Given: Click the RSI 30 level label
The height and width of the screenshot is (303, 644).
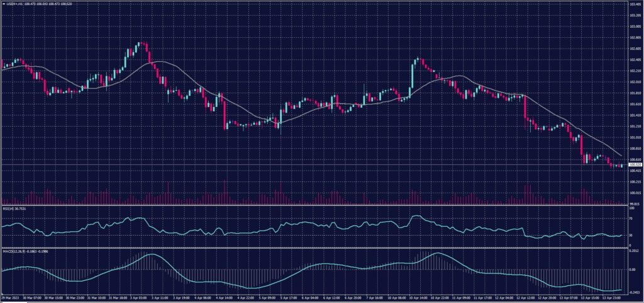Looking at the screenshot, I should (x=631, y=235).
